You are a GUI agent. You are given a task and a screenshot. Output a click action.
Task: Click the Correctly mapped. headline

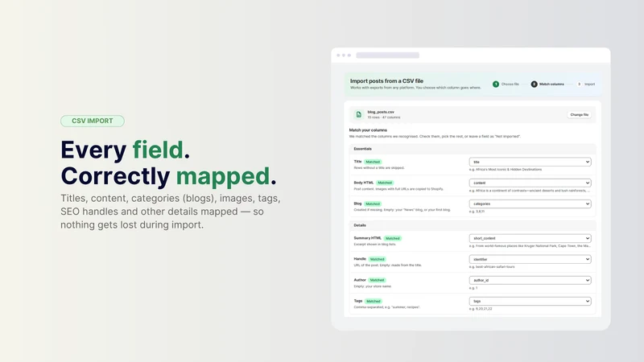click(x=168, y=176)
